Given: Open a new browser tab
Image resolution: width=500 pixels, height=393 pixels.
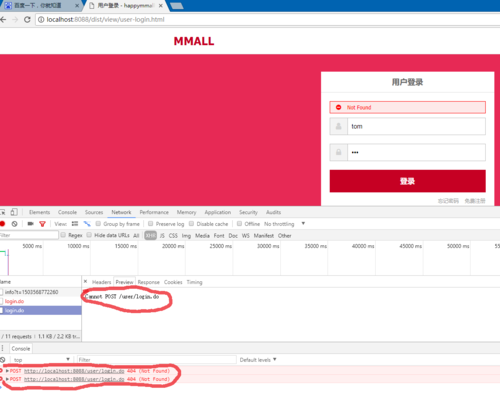Looking at the screenshot, I should pyautogui.click(x=176, y=6).
